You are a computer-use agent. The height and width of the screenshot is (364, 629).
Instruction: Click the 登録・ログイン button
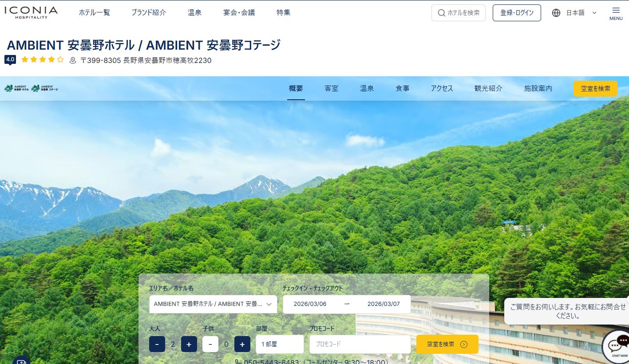coord(517,13)
